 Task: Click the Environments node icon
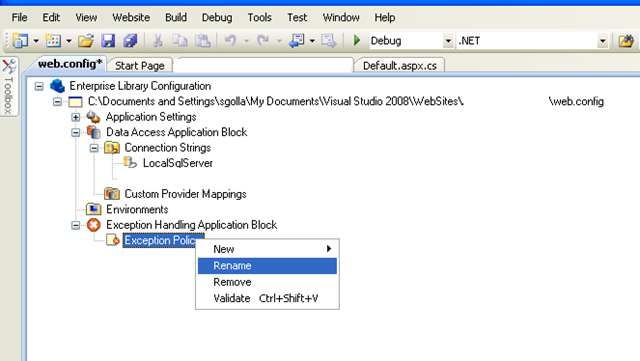93,209
